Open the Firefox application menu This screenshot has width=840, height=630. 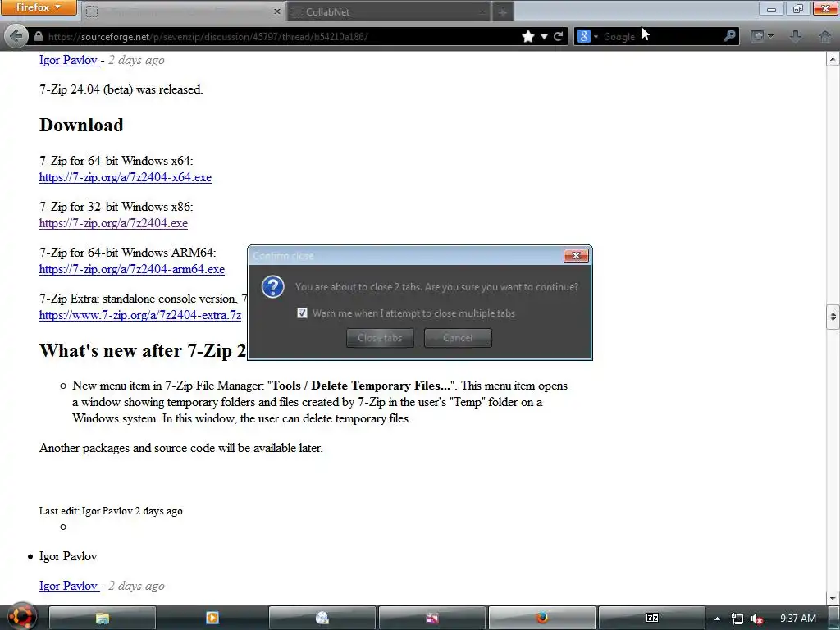(39, 7)
